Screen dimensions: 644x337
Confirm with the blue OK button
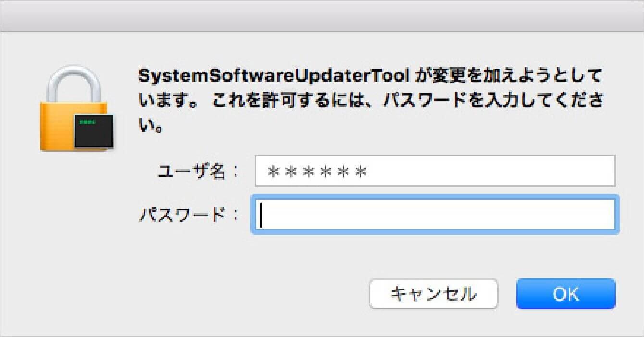point(566,294)
